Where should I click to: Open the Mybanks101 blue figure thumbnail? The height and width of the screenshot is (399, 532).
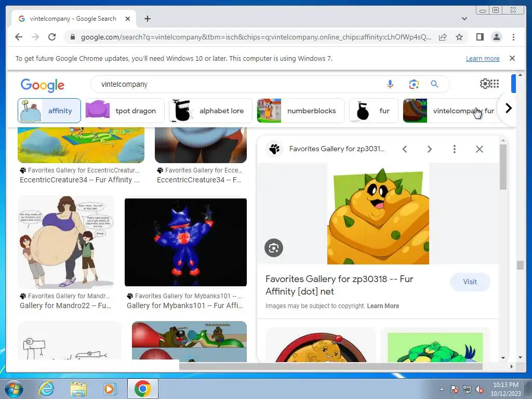click(185, 242)
